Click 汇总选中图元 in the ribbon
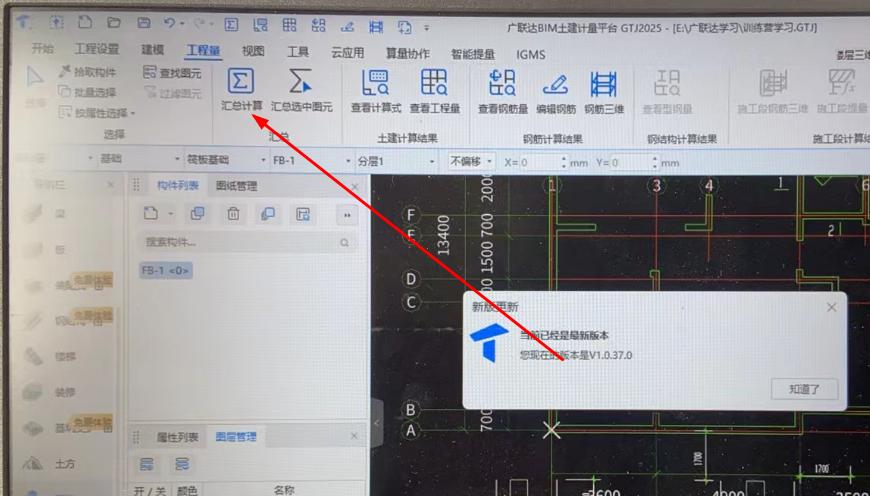The width and height of the screenshot is (870, 496). coord(301,89)
